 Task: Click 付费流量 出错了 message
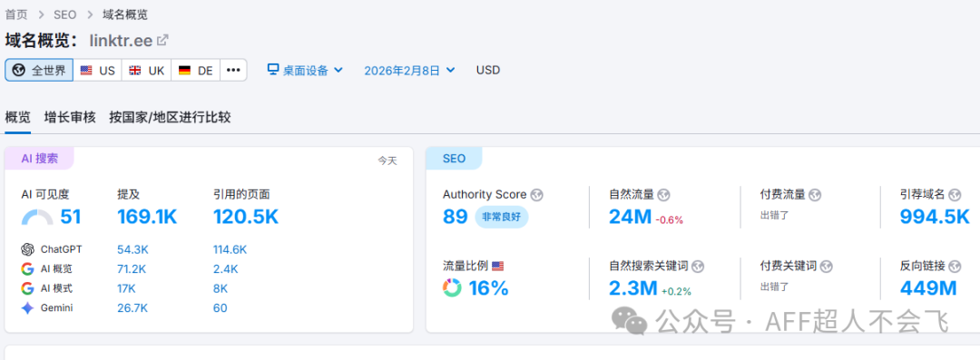tap(774, 215)
